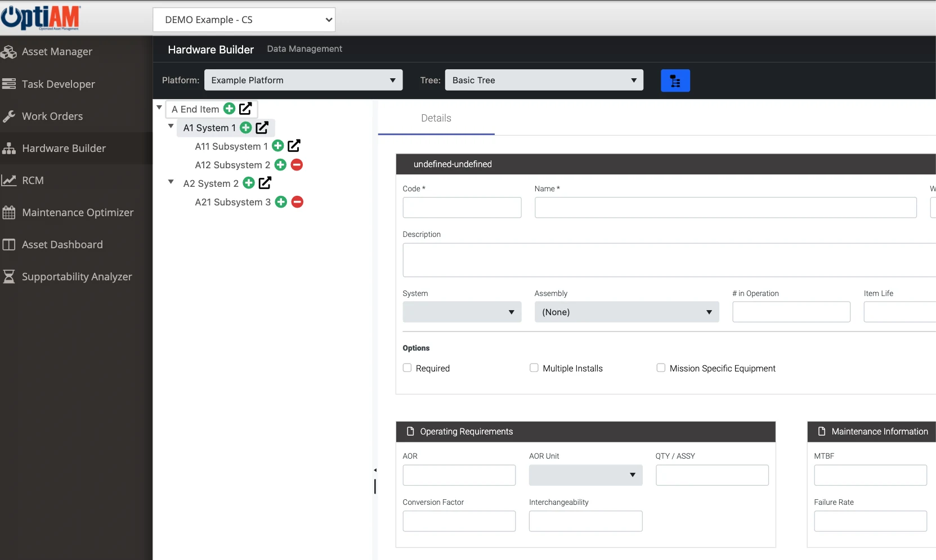The height and width of the screenshot is (560, 936).
Task: Collapse the A2 System 2 node
Action: (x=171, y=182)
